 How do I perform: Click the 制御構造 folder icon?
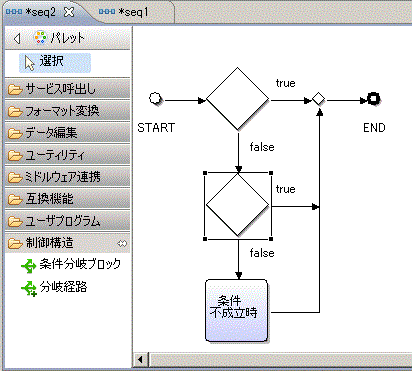[x=15, y=243]
